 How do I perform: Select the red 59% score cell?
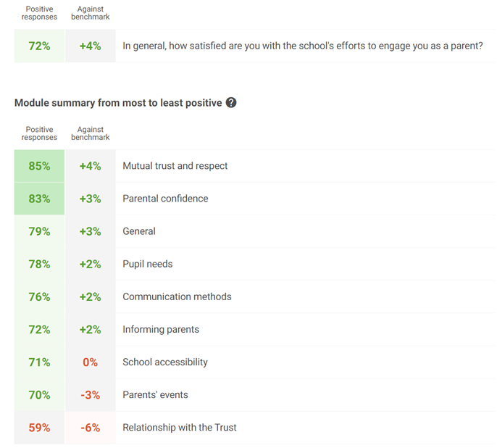(39, 428)
